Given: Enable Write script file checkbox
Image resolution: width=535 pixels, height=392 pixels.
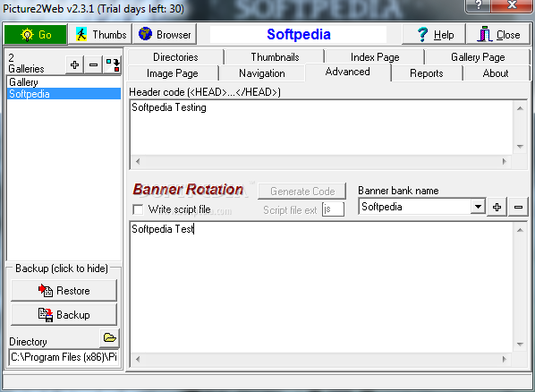Looking at the screenshot, I should click(x=138, y=209).
